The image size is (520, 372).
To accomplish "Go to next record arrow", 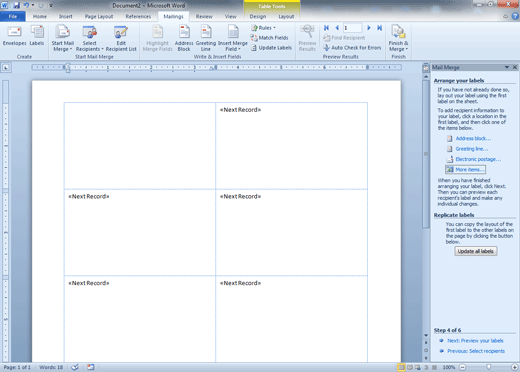I will (369, 28).
